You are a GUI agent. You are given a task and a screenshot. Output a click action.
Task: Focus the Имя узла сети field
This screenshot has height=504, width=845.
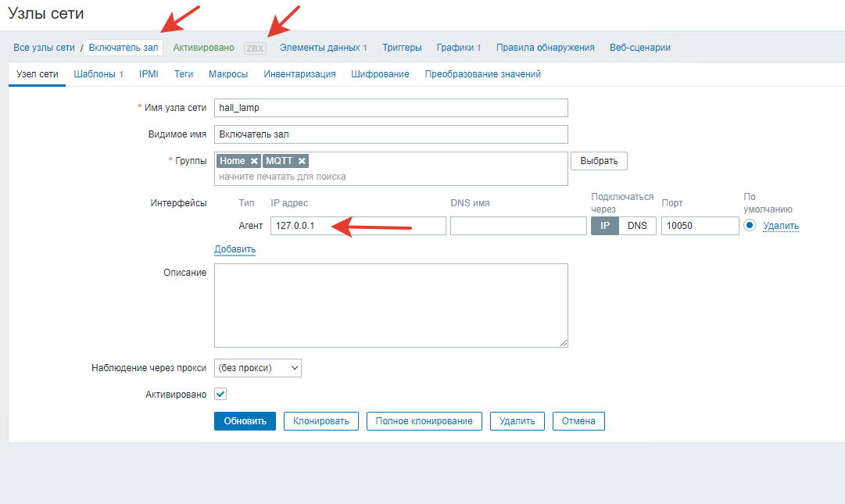(x=392, y=108)
